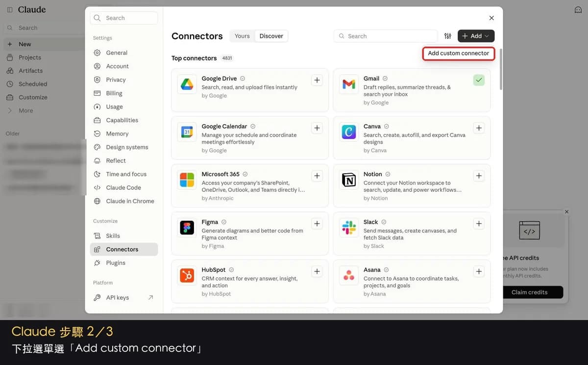Click the Plugins icon

pos(97,263)
